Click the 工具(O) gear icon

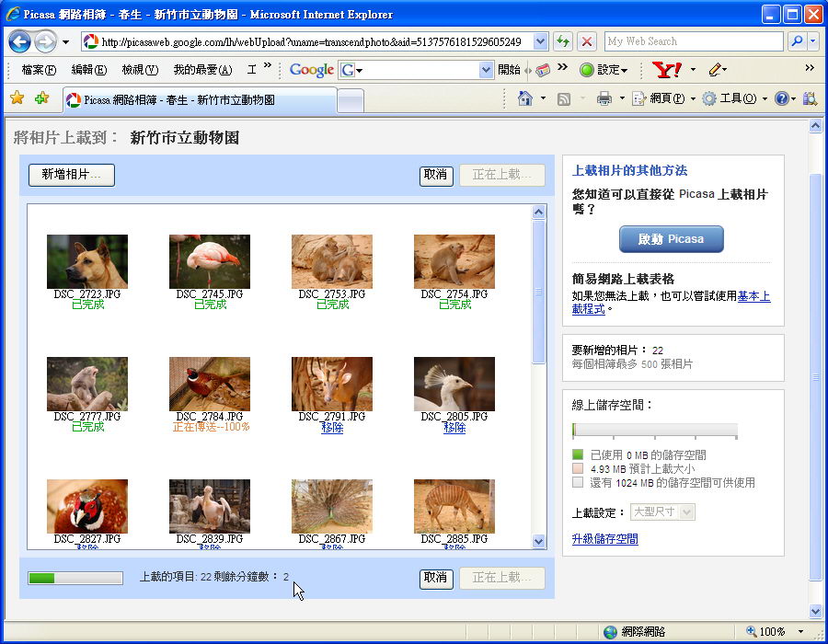pyautogui.click(x=709, y=98)
